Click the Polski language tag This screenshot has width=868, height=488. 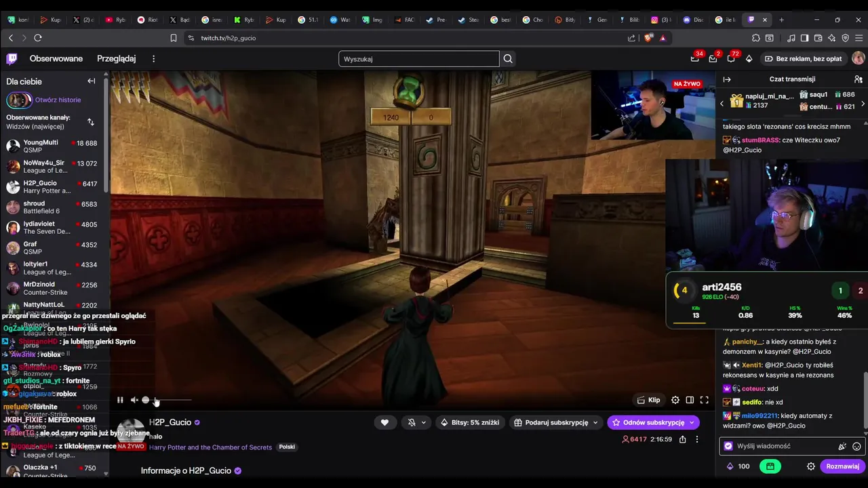coord(287,447)
